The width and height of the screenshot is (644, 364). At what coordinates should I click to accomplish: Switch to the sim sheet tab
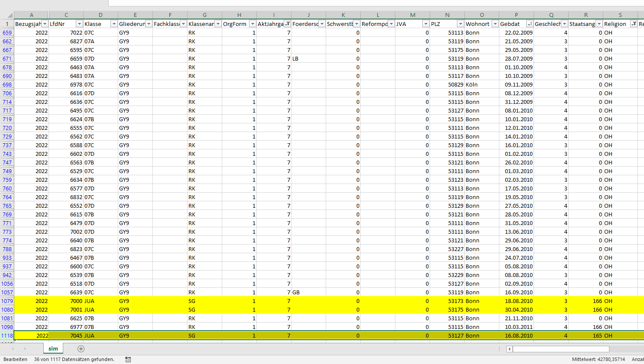click(53, 349)
